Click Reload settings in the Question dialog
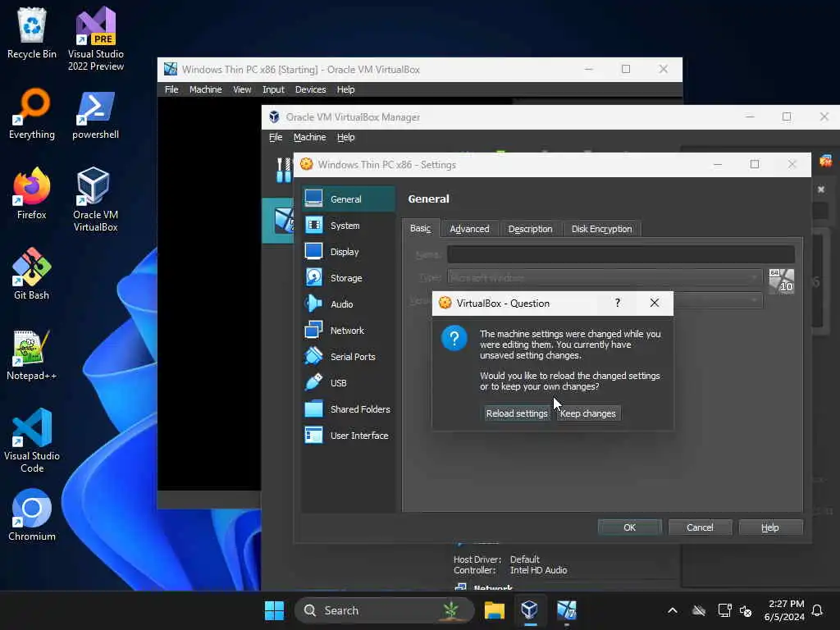Viewport: 840px width, 630px height. pos(517,413)
